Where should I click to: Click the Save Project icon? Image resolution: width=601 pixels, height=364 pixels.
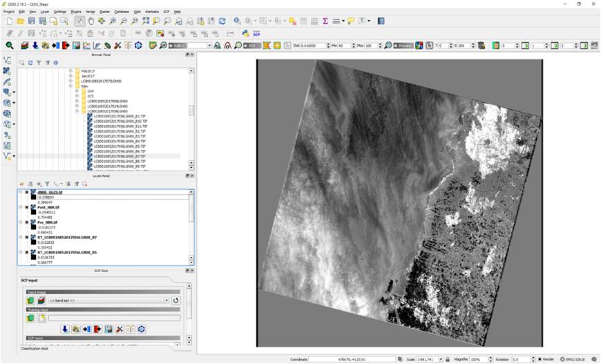click(x=32, y=21)
